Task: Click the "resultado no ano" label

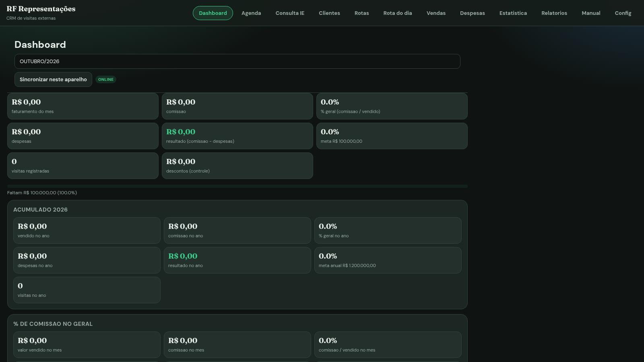Action: [186, 266]
